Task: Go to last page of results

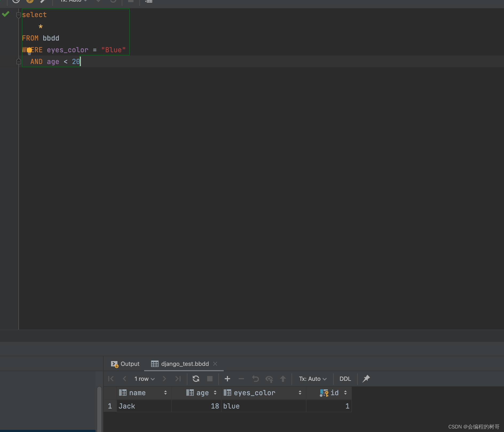Action: (178, 379)
